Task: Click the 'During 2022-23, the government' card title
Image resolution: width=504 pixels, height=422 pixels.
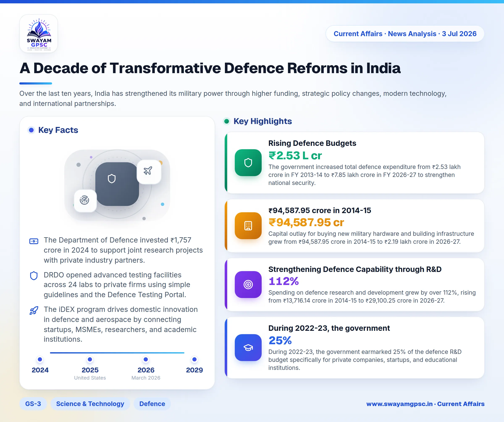Action: tap(329, 328)
